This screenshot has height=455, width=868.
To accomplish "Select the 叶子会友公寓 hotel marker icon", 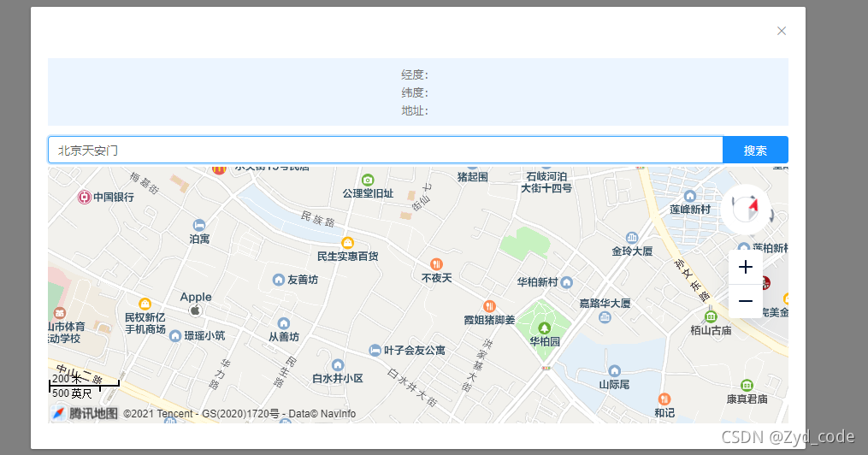I will [375, 350].
